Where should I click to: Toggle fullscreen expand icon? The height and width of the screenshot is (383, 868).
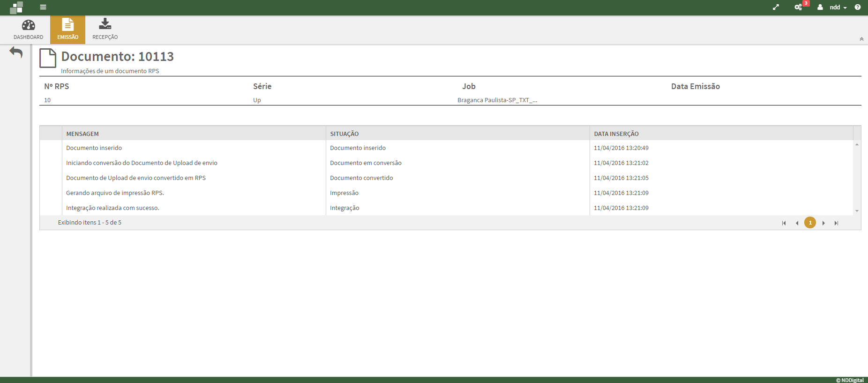click(776, 7)
